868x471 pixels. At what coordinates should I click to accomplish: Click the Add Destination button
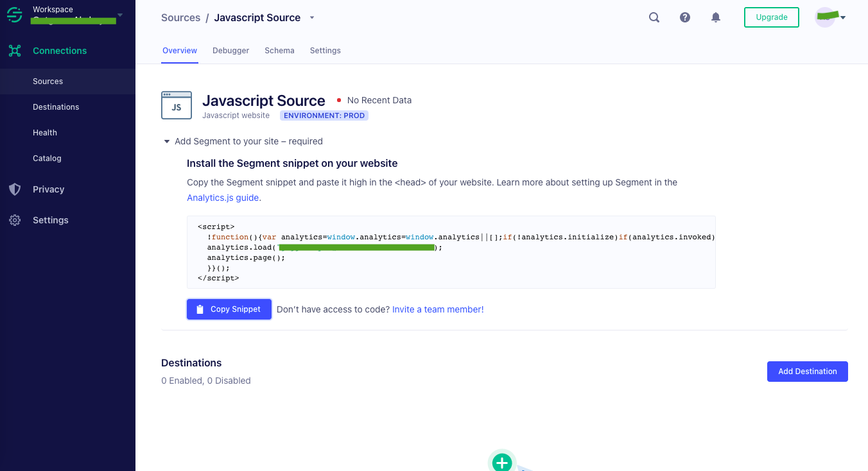pos(808,372)
